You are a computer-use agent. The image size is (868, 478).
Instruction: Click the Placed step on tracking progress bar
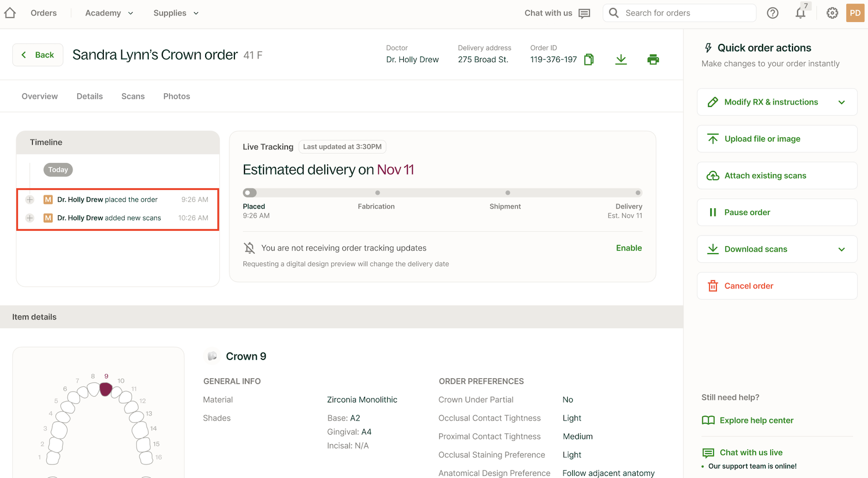pos(250,193)
